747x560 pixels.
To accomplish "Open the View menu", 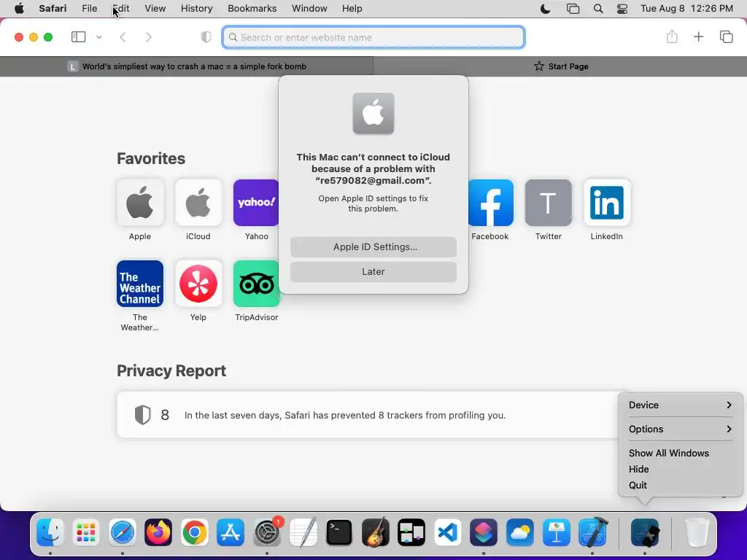I will (x=155, y=9).
